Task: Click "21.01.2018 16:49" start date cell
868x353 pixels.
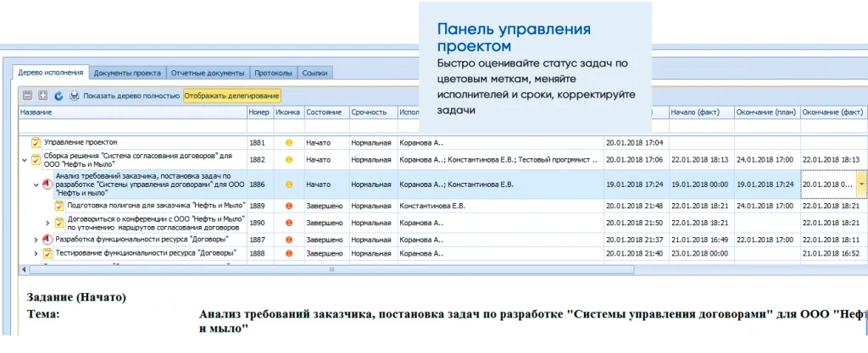Action: point(700,240)
